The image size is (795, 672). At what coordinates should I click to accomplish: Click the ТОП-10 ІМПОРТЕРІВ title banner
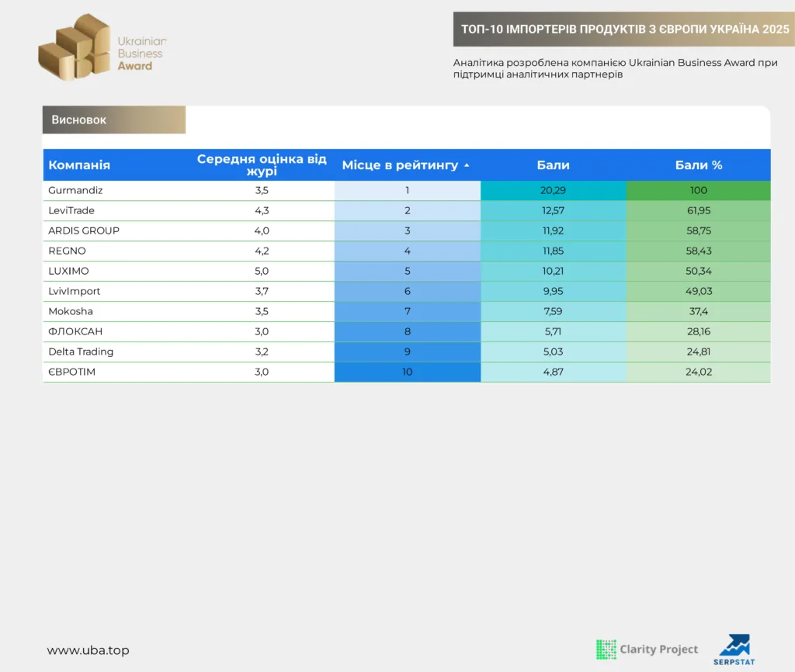click(x=624, y=29)
